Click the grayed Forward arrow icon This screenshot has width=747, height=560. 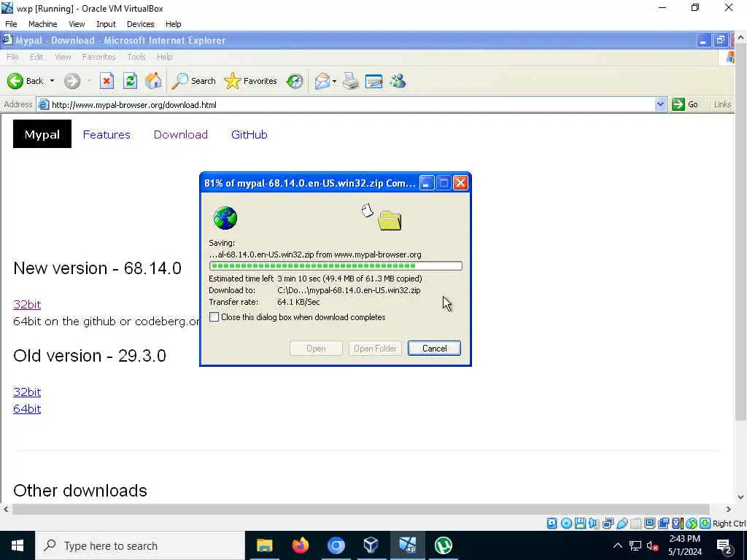click(x=72, y=81)
